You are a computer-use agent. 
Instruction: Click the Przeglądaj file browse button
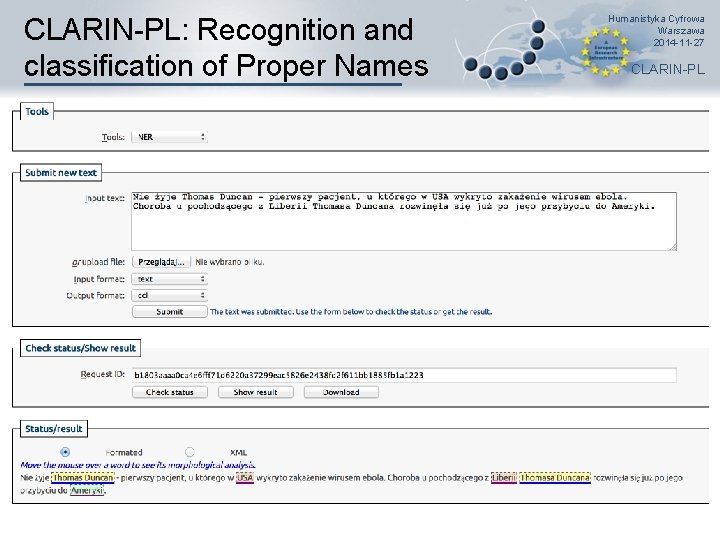161,262
